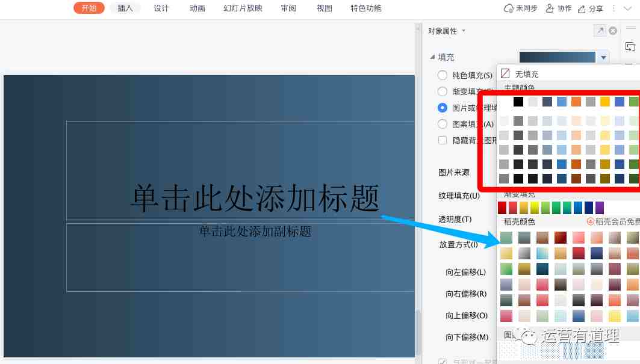Pick the dark red 稻壳颜色 swatch in top row
Image resolution: width=640 pixels, height=364 pixels.
pyautogui.click(x=561, y=238)
